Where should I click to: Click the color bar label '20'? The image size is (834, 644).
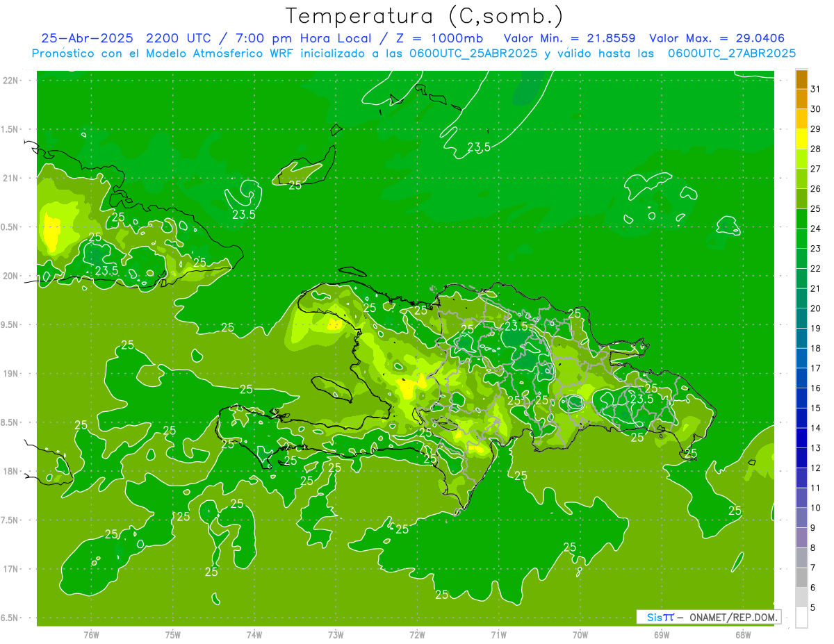coord(816,308)
